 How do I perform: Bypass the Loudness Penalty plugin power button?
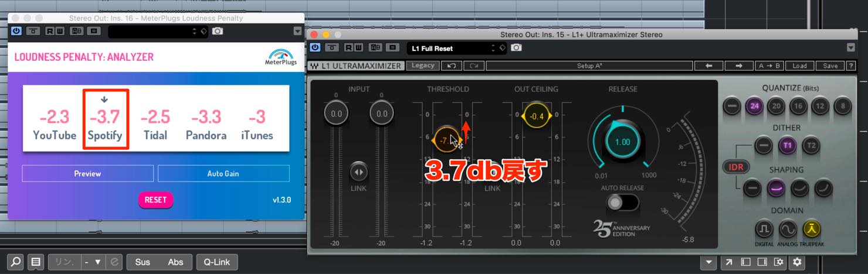pyautogui.click(x=15, y=31)
